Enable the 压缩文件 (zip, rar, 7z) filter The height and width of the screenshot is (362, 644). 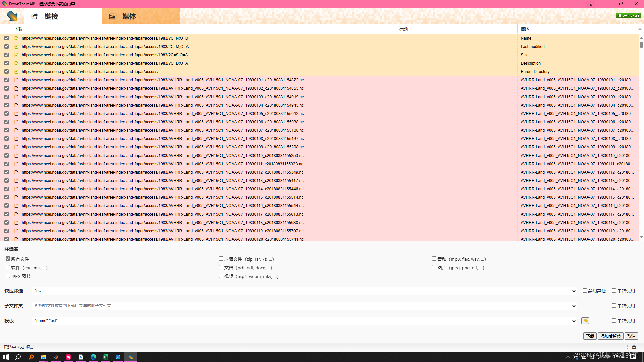tap(221, 259)
